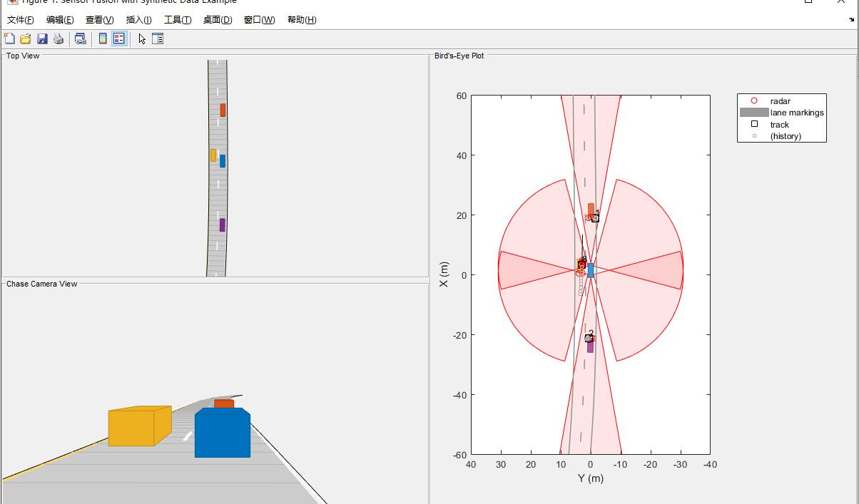
Task: Save the figure using the disk icon
Action: pyautogui.click(x=42, y=39)
